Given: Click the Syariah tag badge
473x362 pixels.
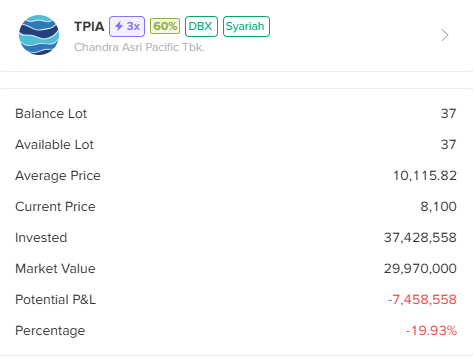Looking at the screenshot, I should pyautogui.click(x=246, y=26).
